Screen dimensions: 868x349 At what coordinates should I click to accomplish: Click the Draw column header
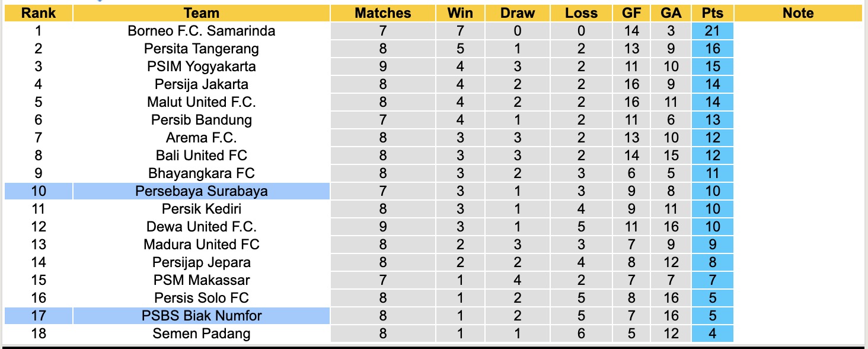click(517, 13)
